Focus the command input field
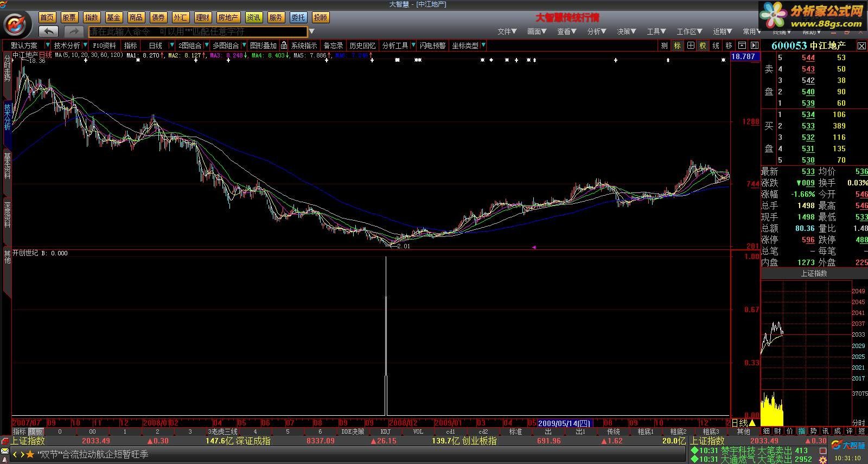This screenshot has height=464, width=868. coord(197,32)
